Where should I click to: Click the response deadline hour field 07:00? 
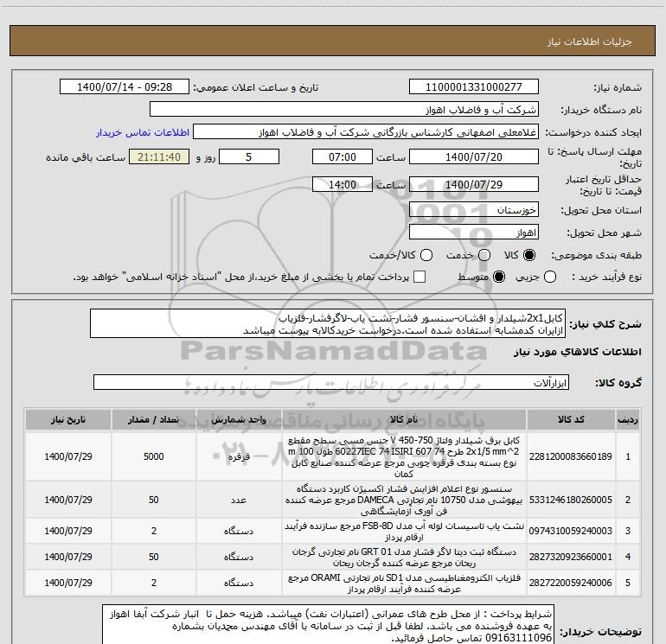pyautogui.click(x=343, y=157)
